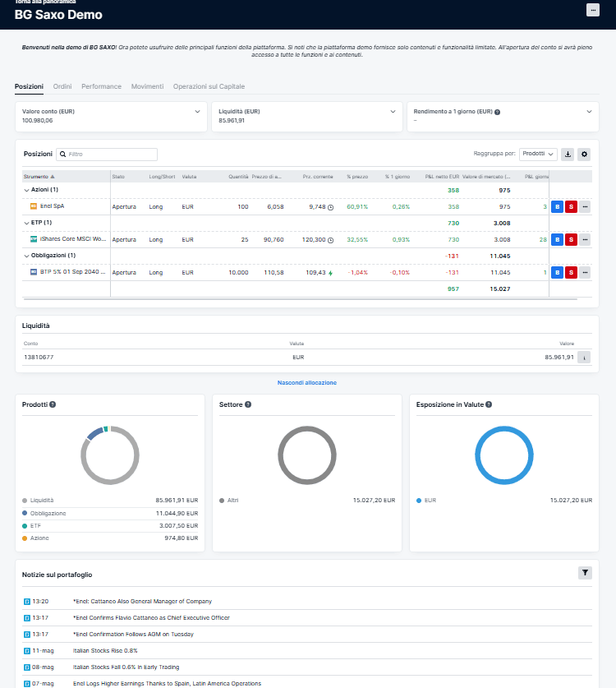Open the Performance tab
Screen dimensions: 616x688
[101, 86]
